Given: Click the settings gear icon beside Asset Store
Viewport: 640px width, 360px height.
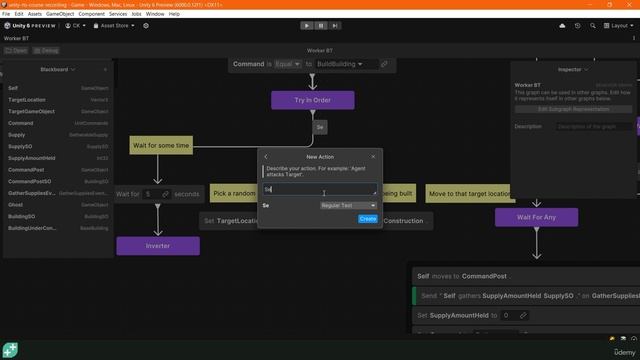Looking at the screenshot, I should pyautogui.click(x=146, y=26).
